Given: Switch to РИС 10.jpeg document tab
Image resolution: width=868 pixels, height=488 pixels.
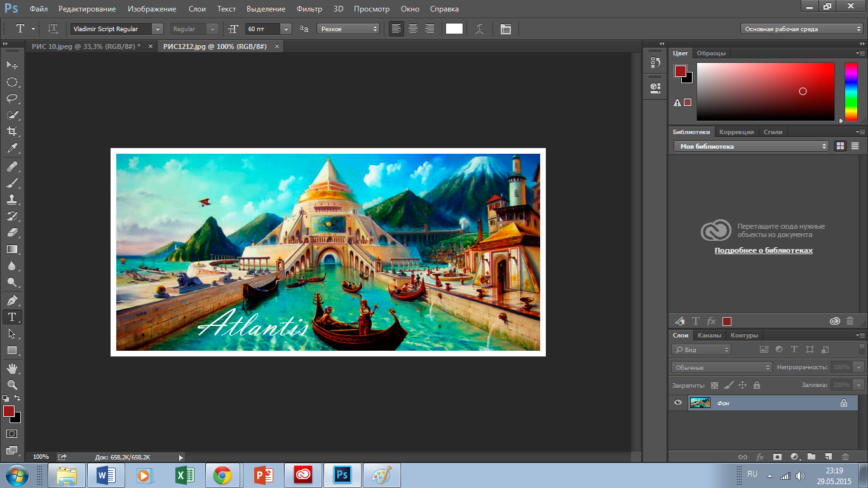Looking at the screenshot, I should (x=86, y=46).
